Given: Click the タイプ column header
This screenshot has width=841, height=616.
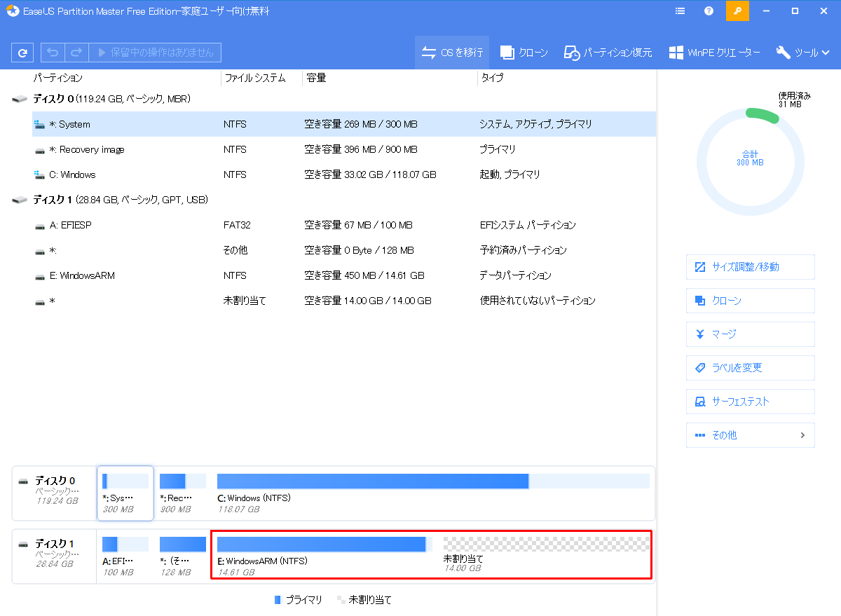Looking at the screenshot, I should 491,78.
